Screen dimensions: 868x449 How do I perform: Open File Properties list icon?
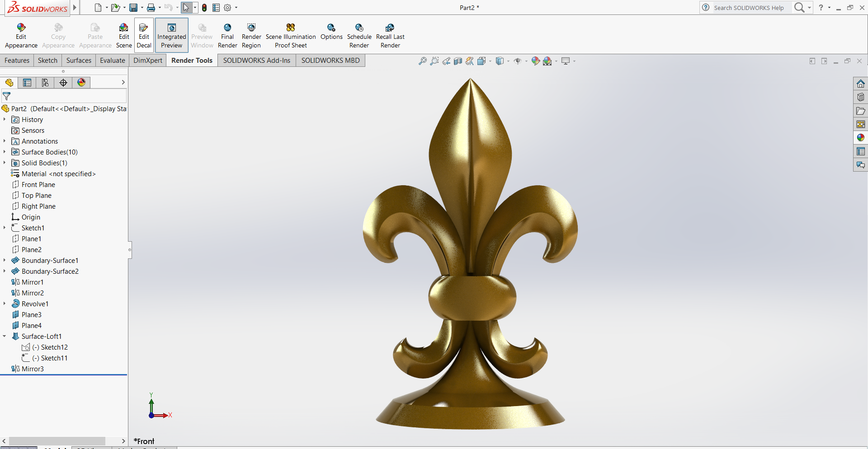coord(216,8)
